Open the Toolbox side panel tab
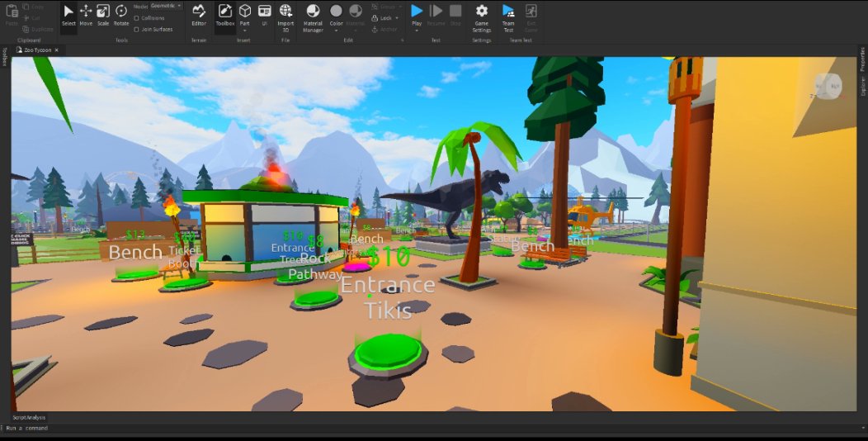The image size is (868, 441). coord(4,56)
